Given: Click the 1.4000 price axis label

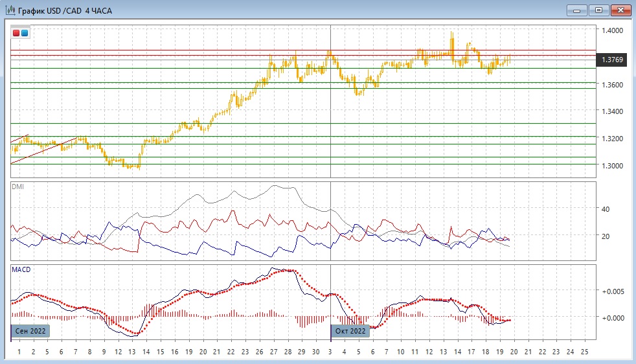Looking at the screenshot, I should 612,30.
